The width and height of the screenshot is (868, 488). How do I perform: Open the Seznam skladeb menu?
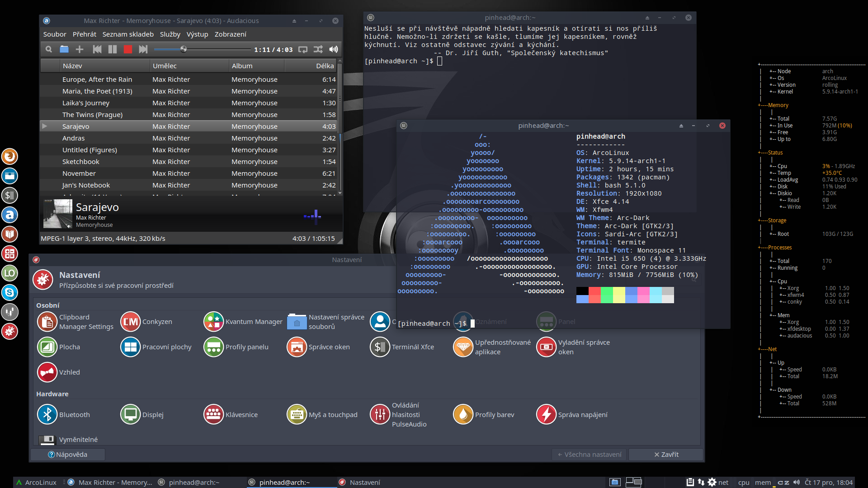click(x=128, y=34)
